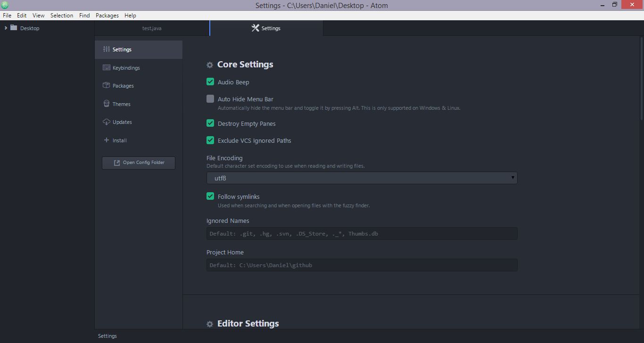Screen dimensions: 644x343
Task: Minimize the Atom window
Action: [x=603, y=5]
